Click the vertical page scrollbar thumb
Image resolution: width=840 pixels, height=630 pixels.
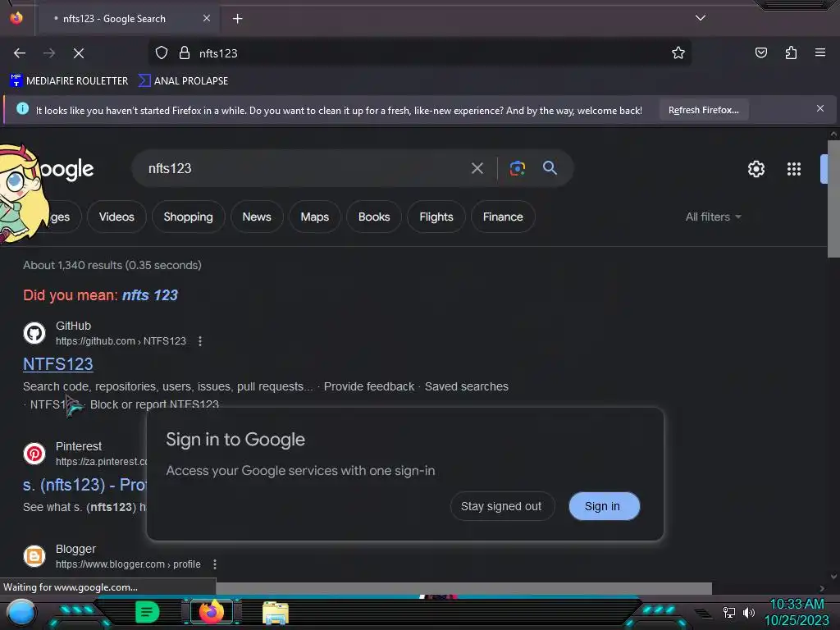click(x=833, y=199)
